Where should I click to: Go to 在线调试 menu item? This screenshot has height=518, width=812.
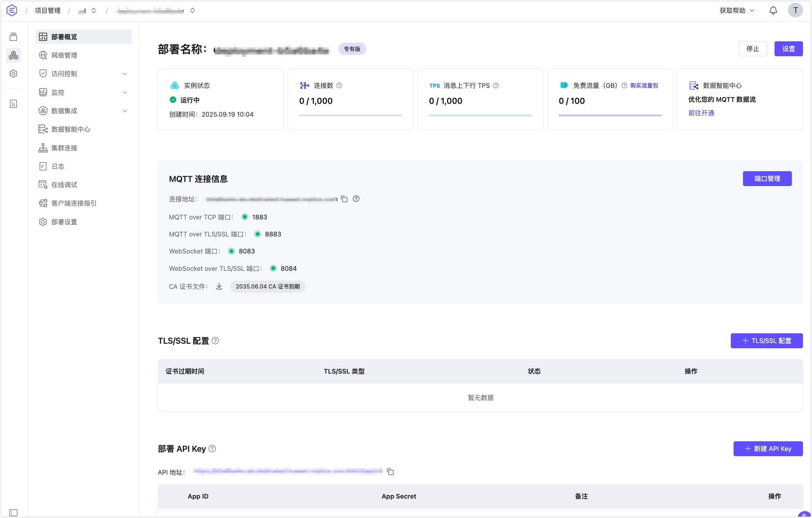[x=64, y=185]
